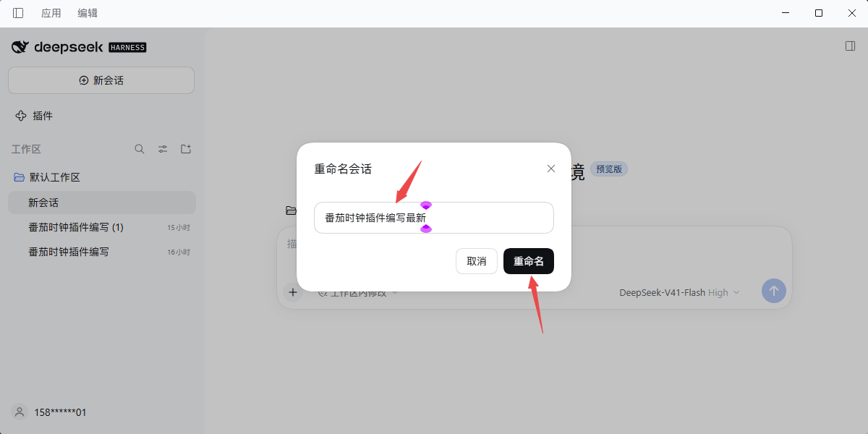This screenshot has width=868, height=434.
Task: Open workspace filter settings icon
Action: coord(163,149)
